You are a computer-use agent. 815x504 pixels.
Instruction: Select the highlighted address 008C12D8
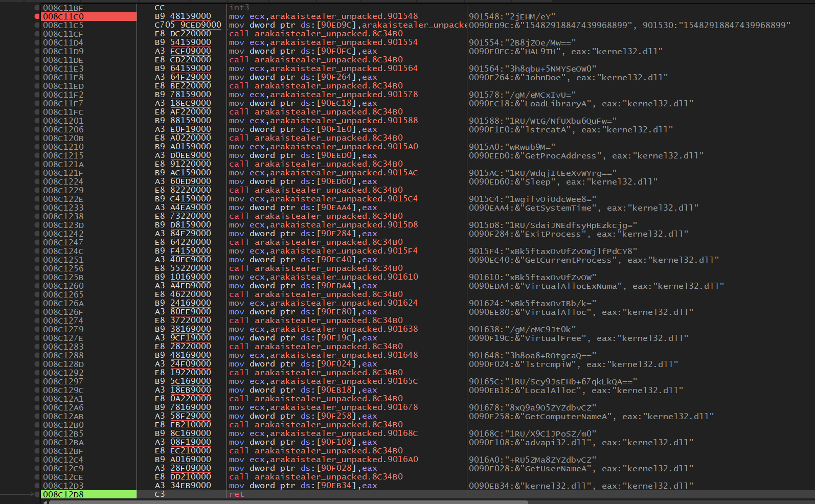point(63,494)
